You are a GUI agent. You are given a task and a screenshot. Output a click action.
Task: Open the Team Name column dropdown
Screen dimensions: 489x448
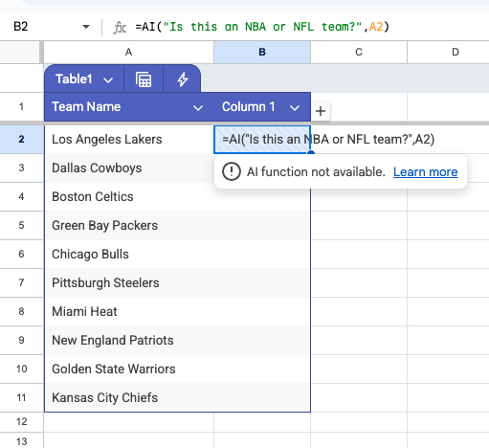(198, 108)
